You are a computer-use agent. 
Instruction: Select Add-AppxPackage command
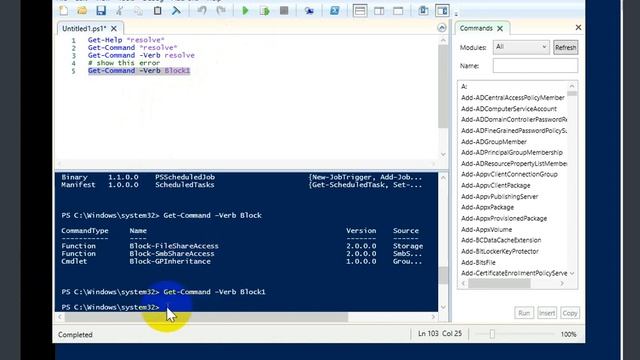(x=487, y=207)
